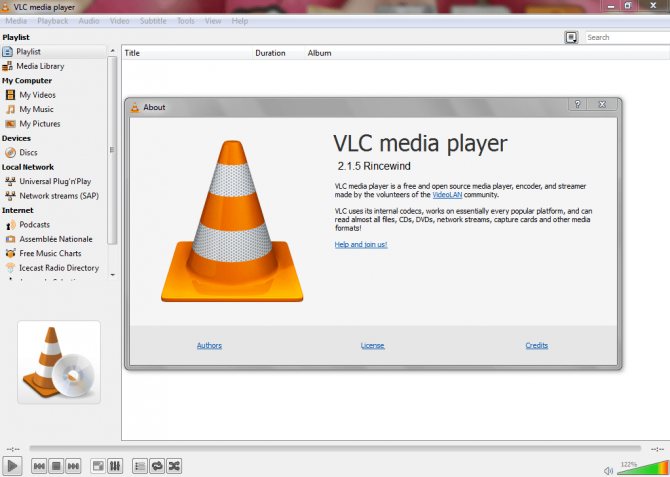Toggle the playlist view button
The image size is (670, 477).
click(140, 466)
